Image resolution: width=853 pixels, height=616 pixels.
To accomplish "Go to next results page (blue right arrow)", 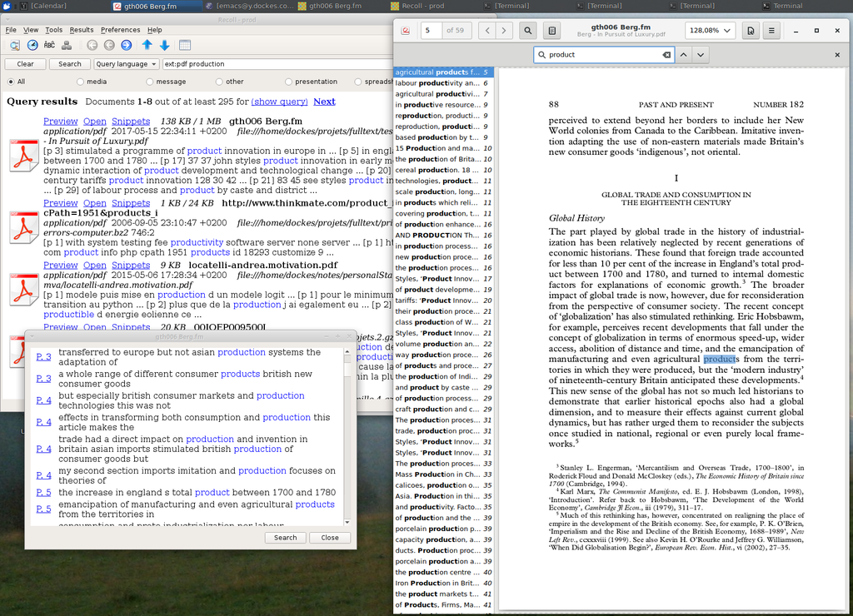I will click(127, 46).
